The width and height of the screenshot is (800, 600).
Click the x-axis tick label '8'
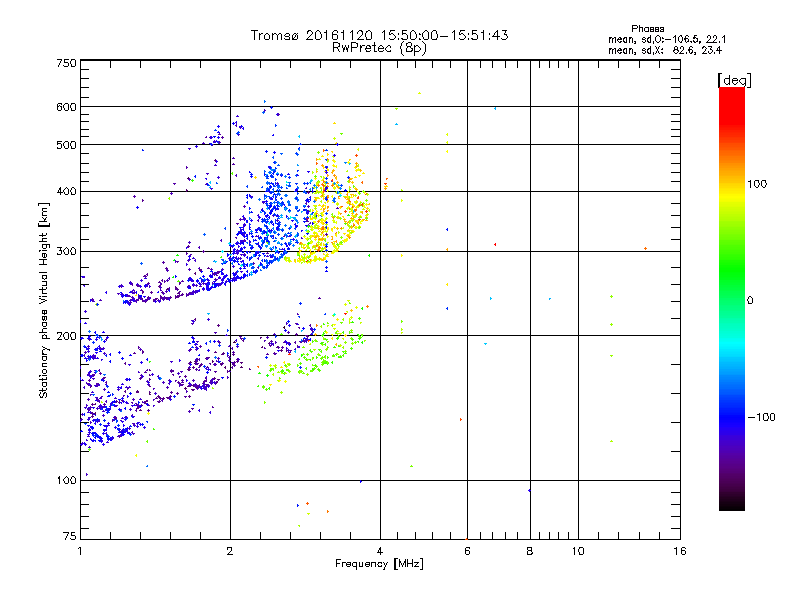tap(530, 551)
